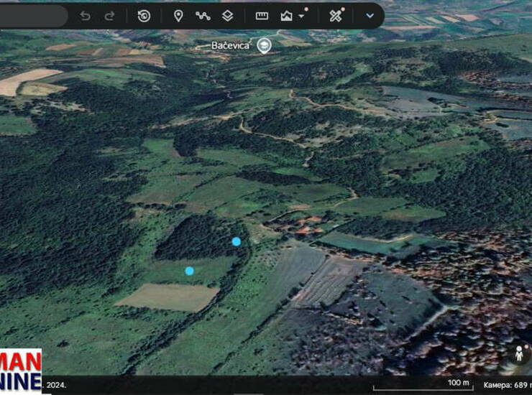Click the undo arrow in the toolbar
Image resolution: width=532 pixels, height=395 pixels.
click(86, 16)
